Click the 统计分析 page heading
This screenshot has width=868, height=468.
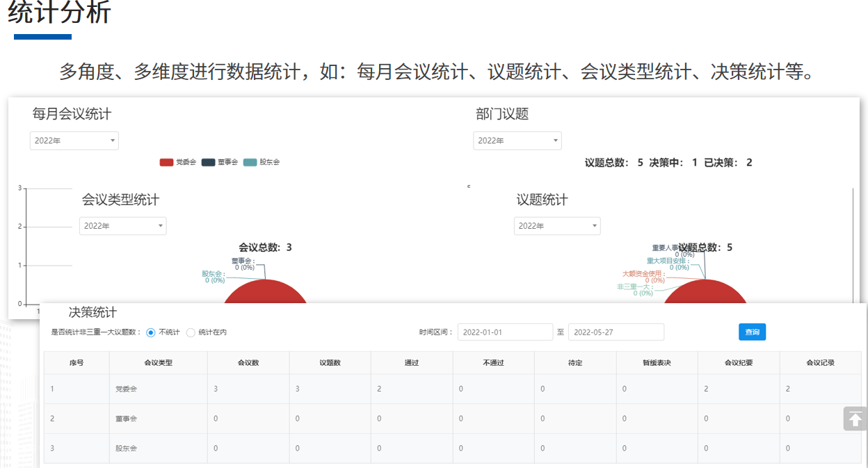59,12
